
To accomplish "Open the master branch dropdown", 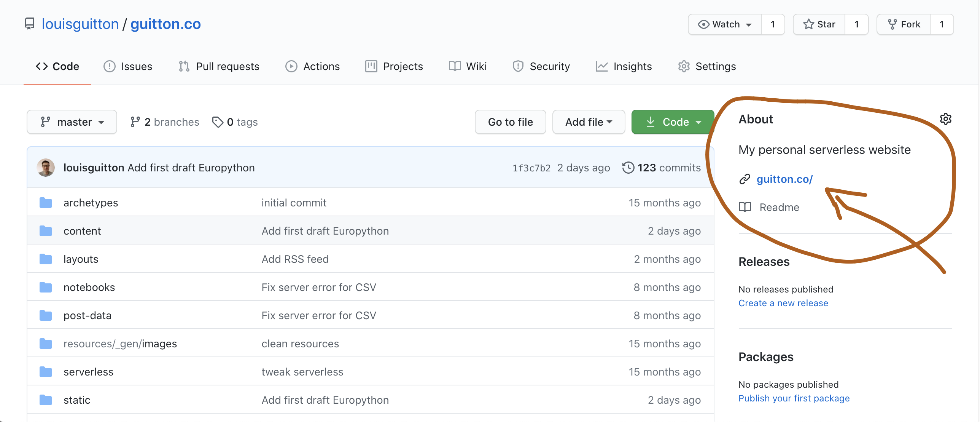I will point(72,122).
